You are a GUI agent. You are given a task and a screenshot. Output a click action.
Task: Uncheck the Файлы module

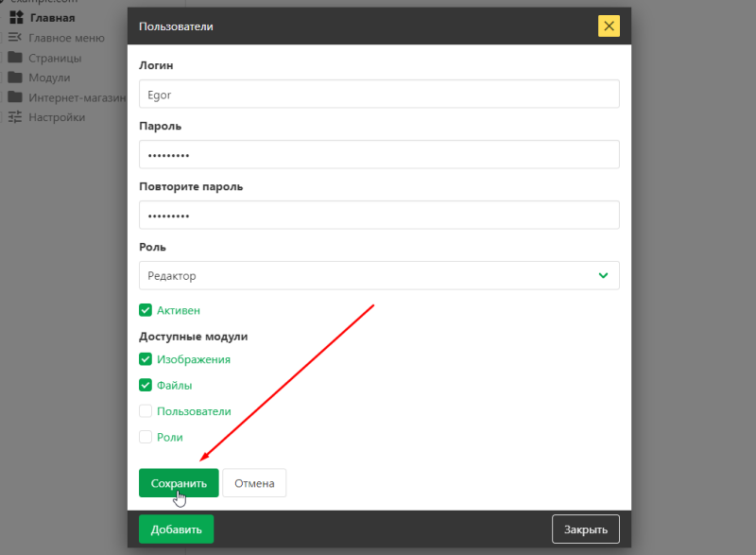click(x=146, y=385)
